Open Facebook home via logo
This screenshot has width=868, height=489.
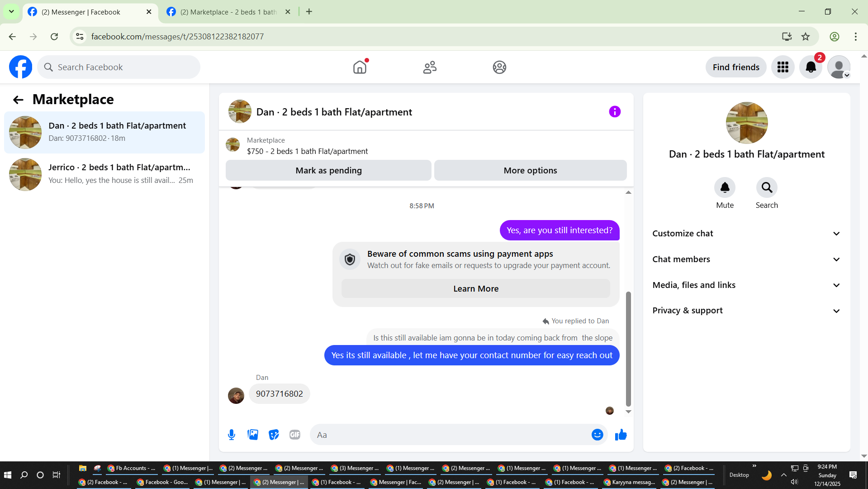coord(21,67)
